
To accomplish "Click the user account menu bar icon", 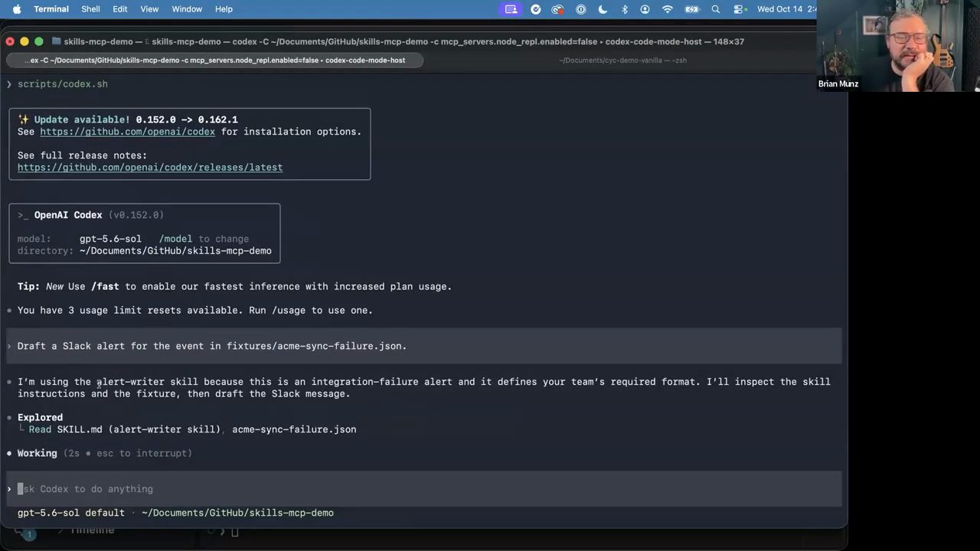I will click(645, 9).
